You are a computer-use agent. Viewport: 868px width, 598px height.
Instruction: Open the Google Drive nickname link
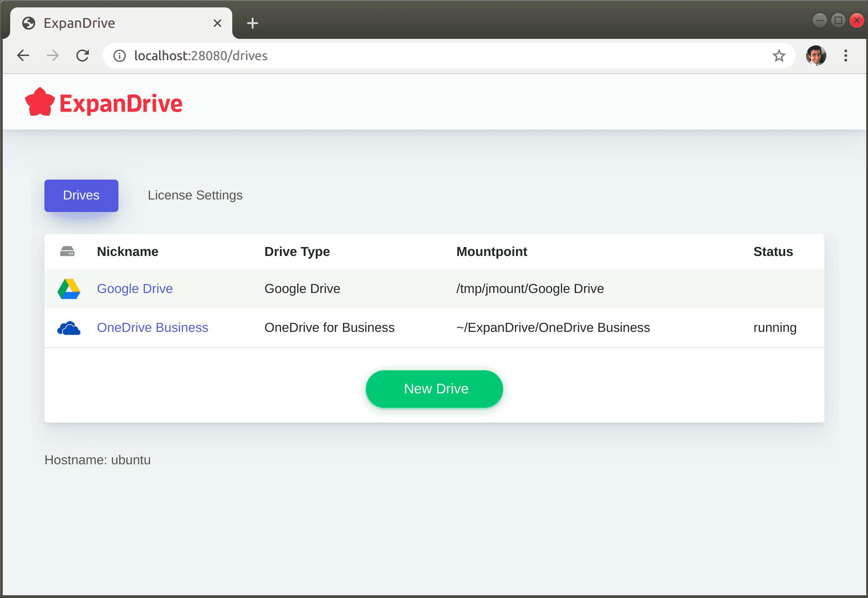coord(135,289)
